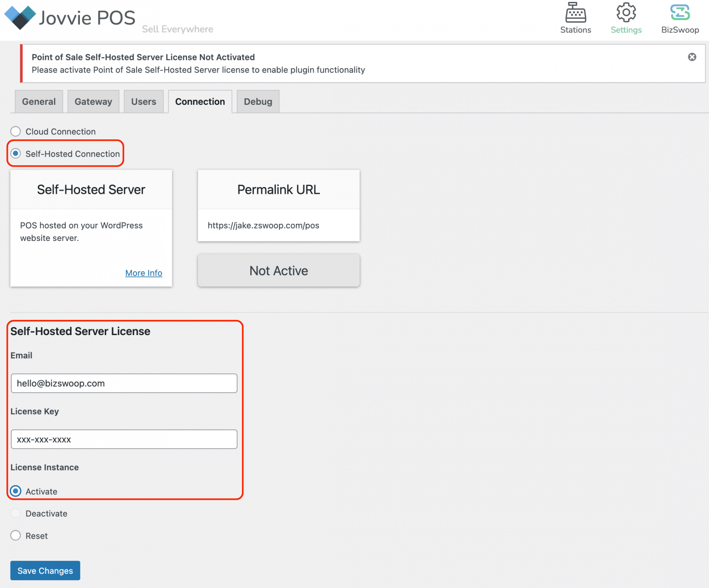Switch to the General tab

(39, 102)
